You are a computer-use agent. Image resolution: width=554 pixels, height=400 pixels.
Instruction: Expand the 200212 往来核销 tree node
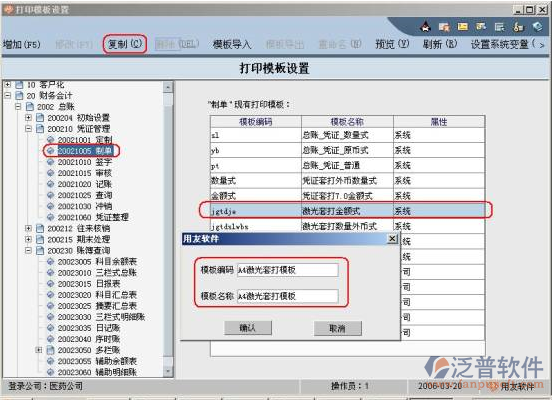coord(29,228)
